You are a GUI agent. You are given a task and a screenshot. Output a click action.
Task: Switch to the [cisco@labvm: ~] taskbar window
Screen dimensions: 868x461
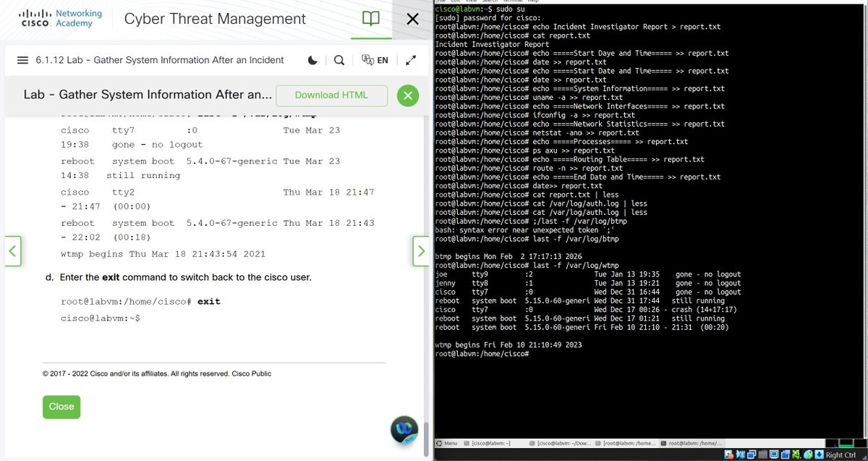tap(487, 443)
